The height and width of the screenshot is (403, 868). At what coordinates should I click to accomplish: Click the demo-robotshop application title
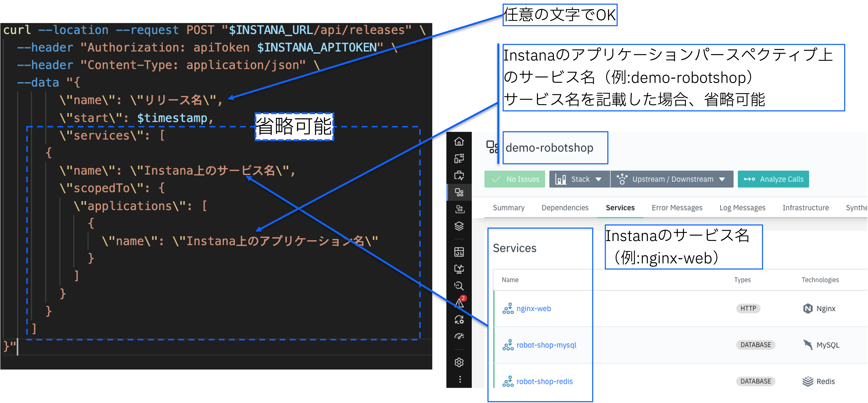pyautogui.click(x=549, y=148)
